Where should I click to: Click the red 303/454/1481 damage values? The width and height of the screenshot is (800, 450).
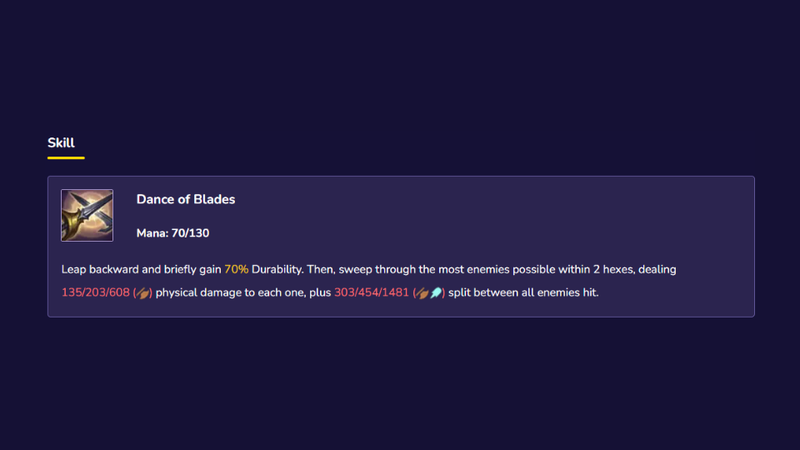(x=371, y=293)
